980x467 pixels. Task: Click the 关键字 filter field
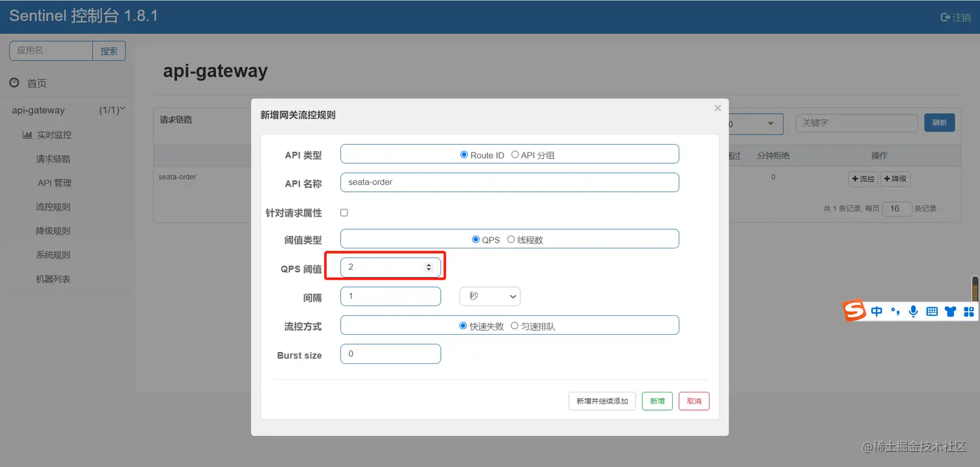pos(857,123)
